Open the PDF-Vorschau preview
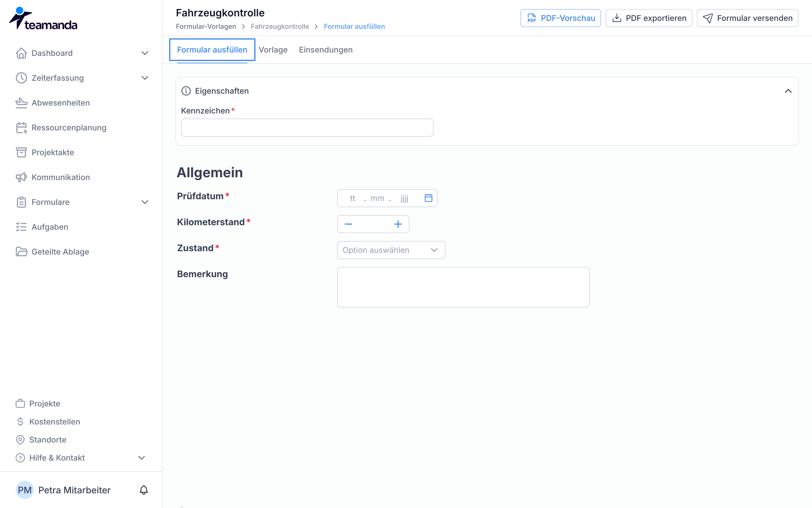Viewport: 812px width, 508px height. pyautogui.click(x=561, y=18)
